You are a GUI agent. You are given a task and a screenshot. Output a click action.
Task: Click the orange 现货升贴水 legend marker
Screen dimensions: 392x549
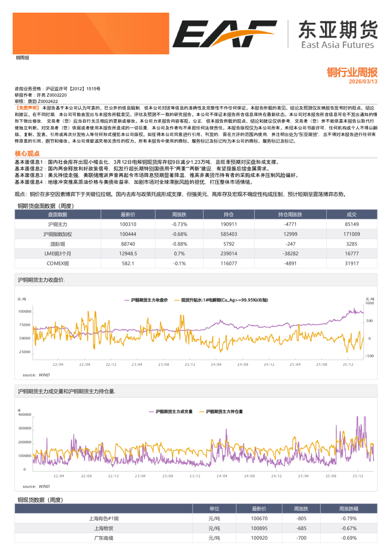point(176,300)
